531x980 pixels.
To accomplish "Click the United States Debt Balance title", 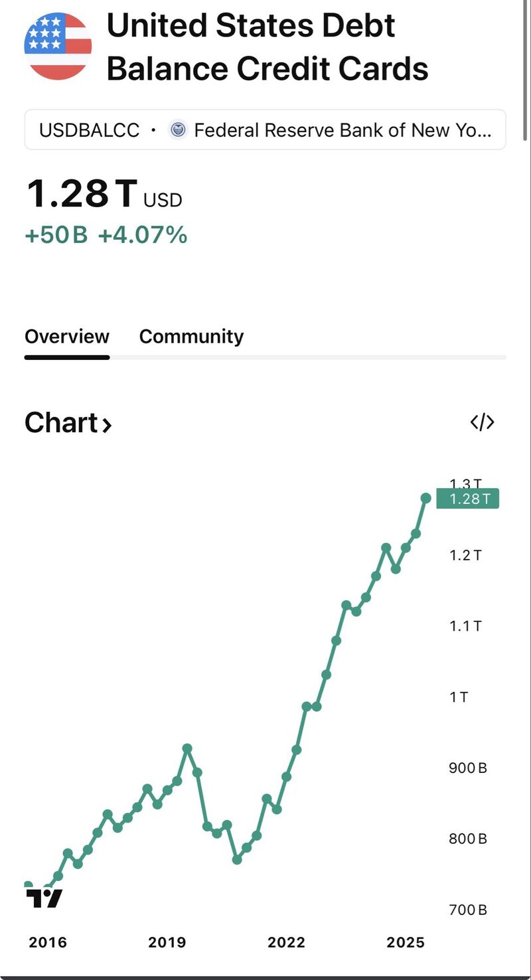I will (x=267, y=48).
